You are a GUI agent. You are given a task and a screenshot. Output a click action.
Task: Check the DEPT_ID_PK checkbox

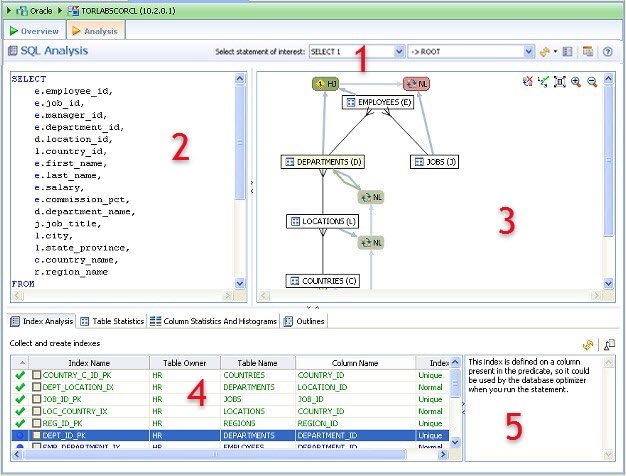(36, 435)
